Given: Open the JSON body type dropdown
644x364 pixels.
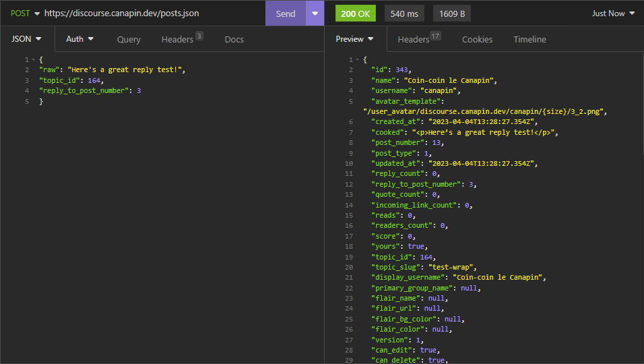Looking at the screenshot, I should (26, 39).
